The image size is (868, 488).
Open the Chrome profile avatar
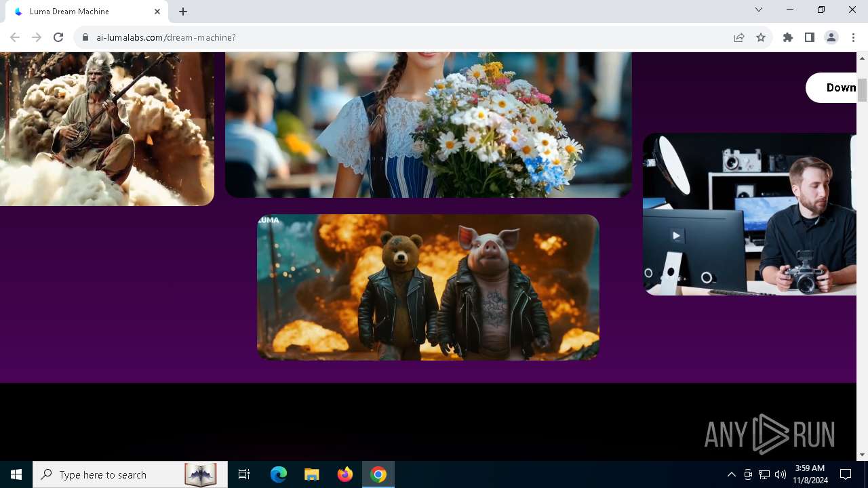[x=831, y=37]
